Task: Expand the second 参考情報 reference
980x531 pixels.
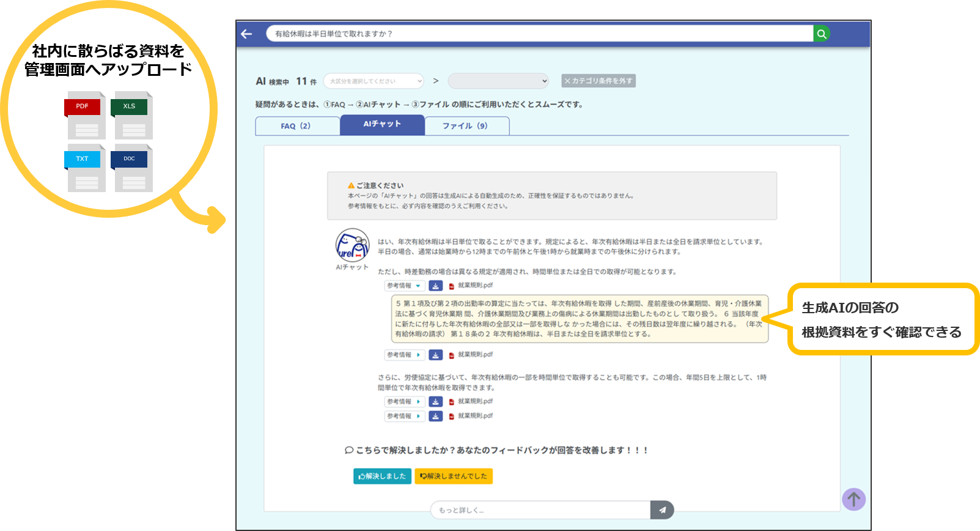Action: (x=404, y=355)
